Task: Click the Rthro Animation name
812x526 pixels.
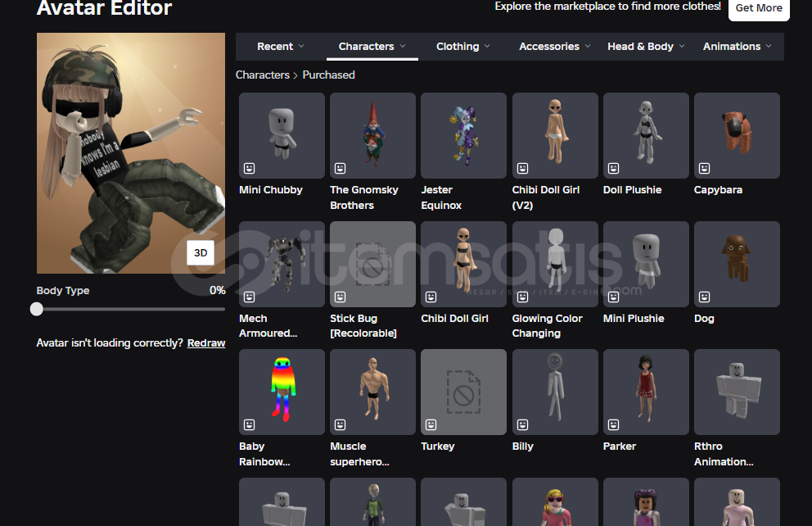Action: coord(724,454)
